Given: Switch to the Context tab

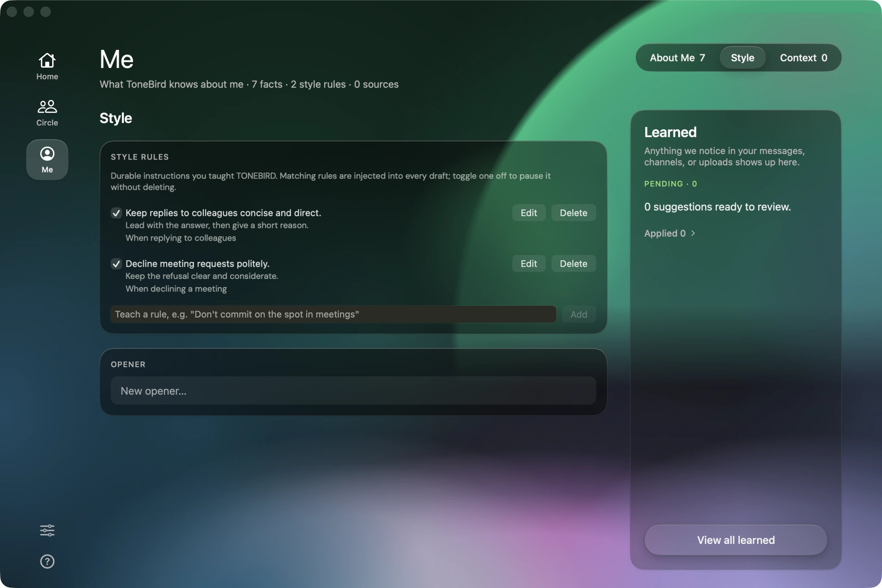Looking at the screenshot, I should pos(804,58).
